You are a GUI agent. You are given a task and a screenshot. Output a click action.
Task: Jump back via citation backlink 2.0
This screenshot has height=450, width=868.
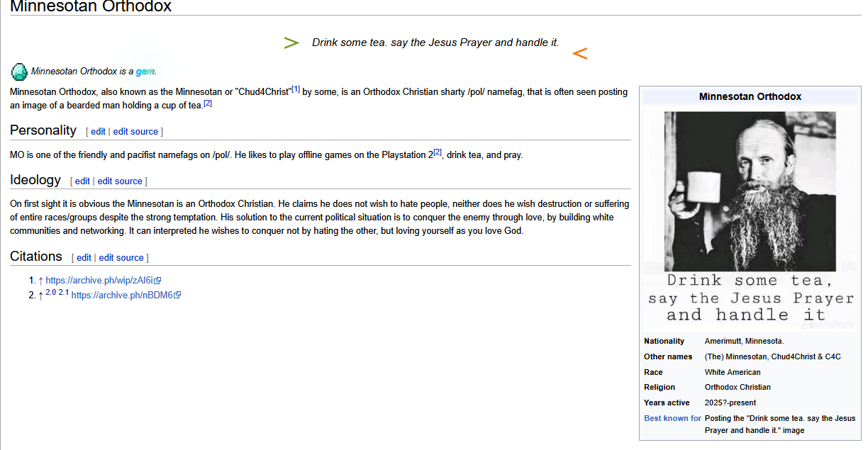click(50, 293)
